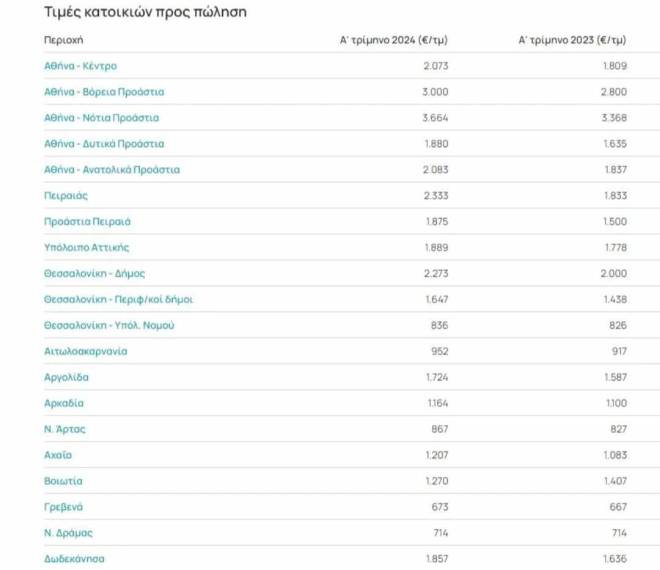Click the Αρκαδία region link

64,403
